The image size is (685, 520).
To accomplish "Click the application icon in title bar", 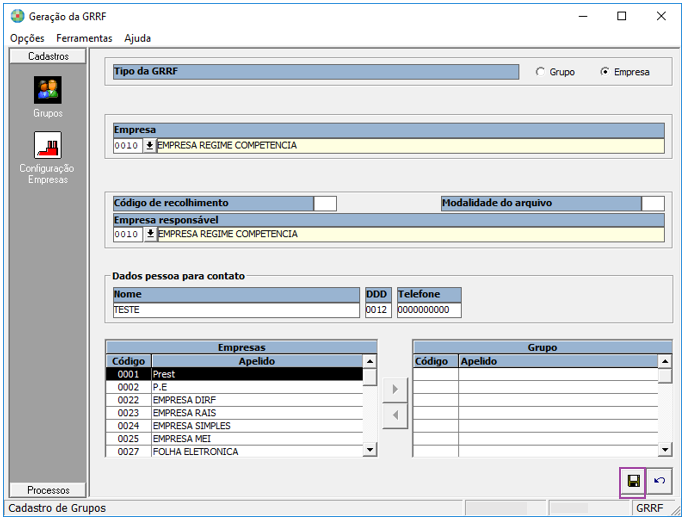I will (17, 16).
